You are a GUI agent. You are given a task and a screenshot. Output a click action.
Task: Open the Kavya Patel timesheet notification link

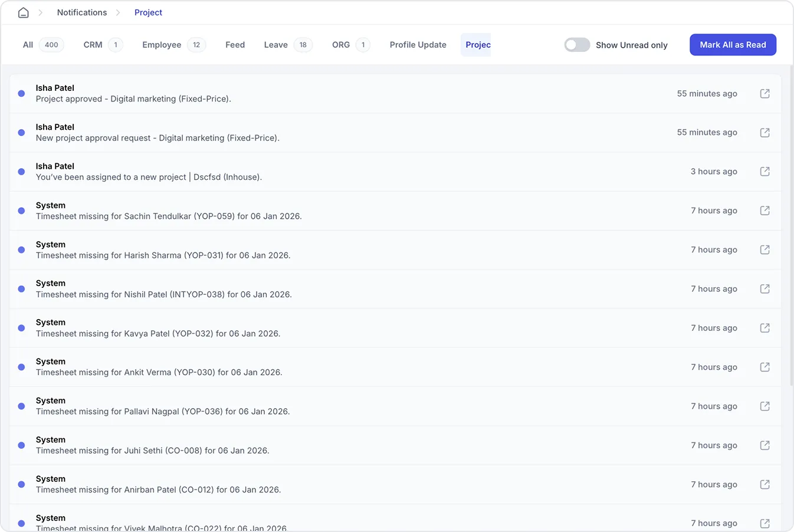pos(765,328)
